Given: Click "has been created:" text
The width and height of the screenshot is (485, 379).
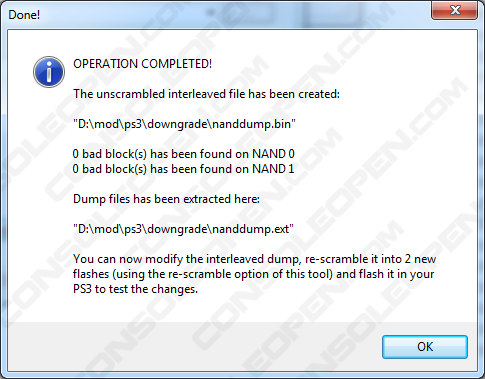Looking at the screenshot, I should pyautogui.click(x=294, y=94).
